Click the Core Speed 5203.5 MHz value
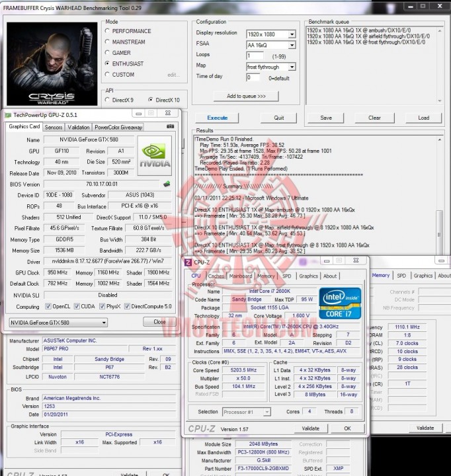 tap(243, 370)
